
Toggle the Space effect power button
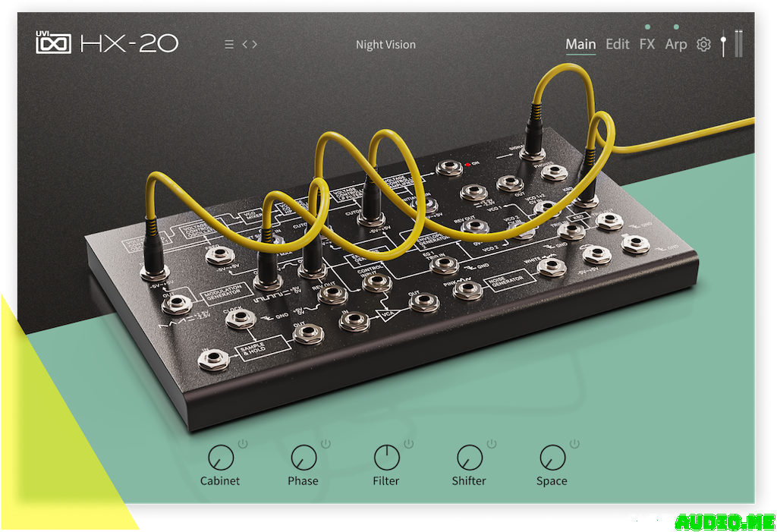coord(574,444)
